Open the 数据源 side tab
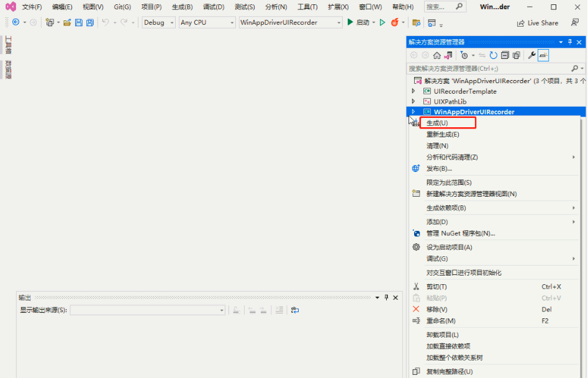The width and height of the screenshot is (588, 378). pyautogui.click(x=8, y=70)
